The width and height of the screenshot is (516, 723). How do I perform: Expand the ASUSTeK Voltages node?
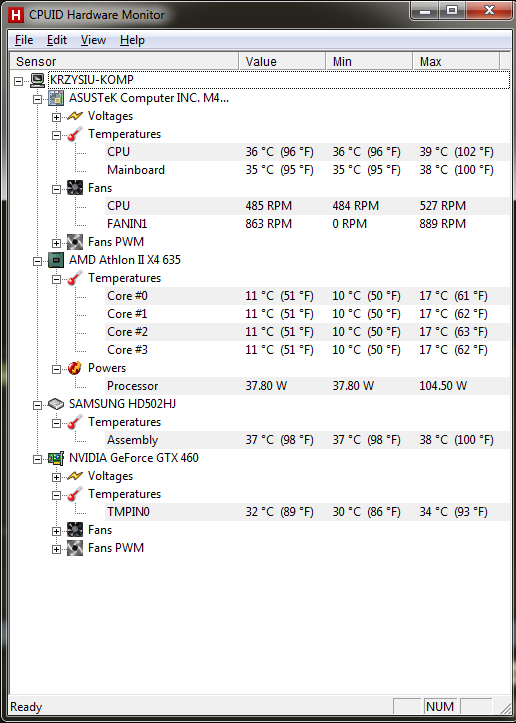(56, 117)
